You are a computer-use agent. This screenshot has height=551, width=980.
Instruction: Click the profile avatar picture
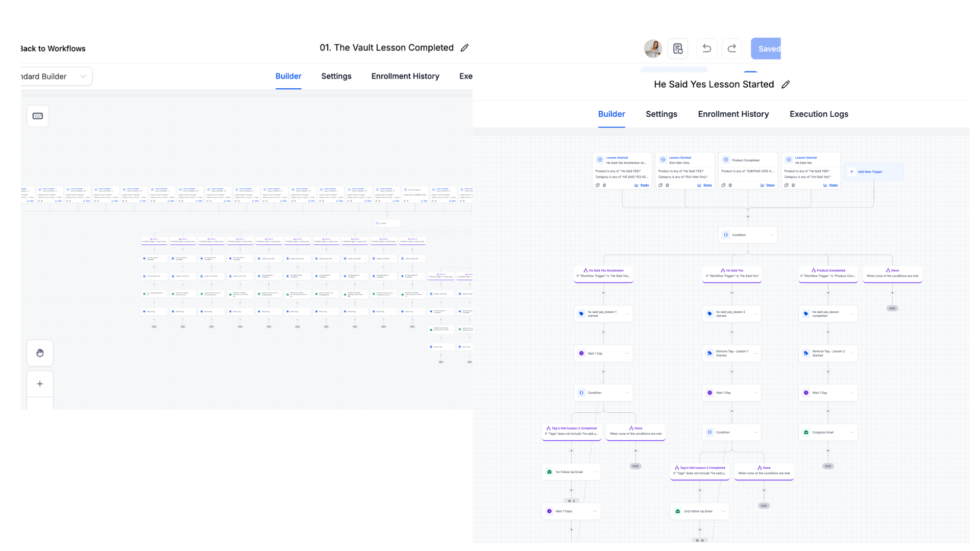[653, 48]
